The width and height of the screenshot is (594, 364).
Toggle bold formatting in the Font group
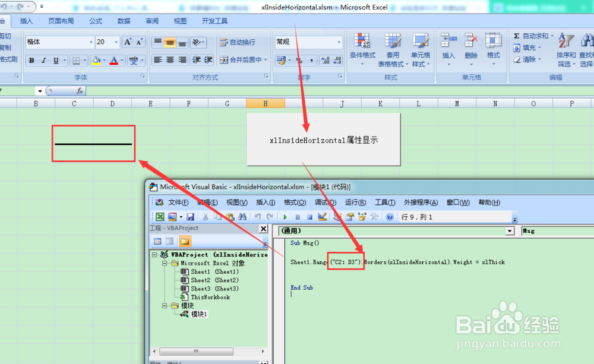point(30,60)
